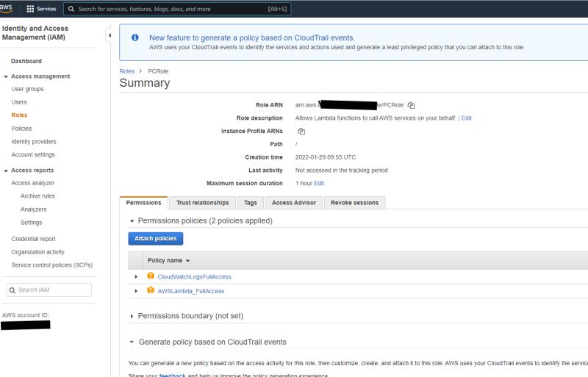
Task: Expand Permissions boundary section
Action: point(132,316)
